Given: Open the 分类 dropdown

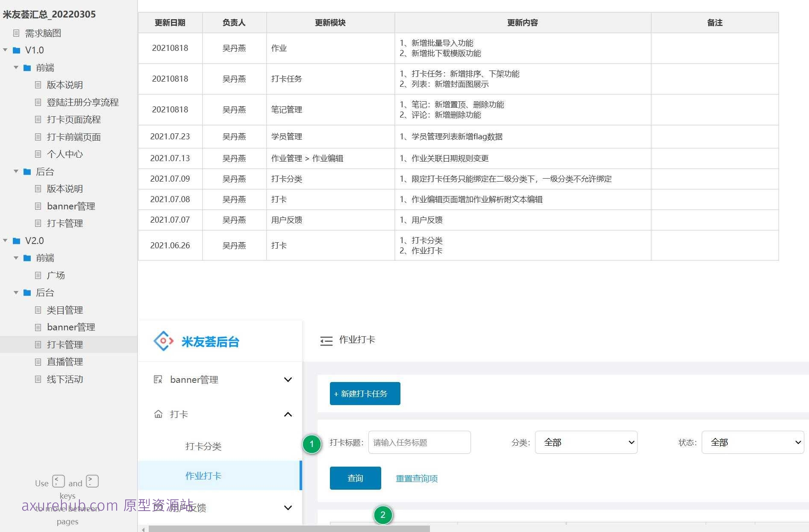Looking at the screenshot, I should click(586, 442).
